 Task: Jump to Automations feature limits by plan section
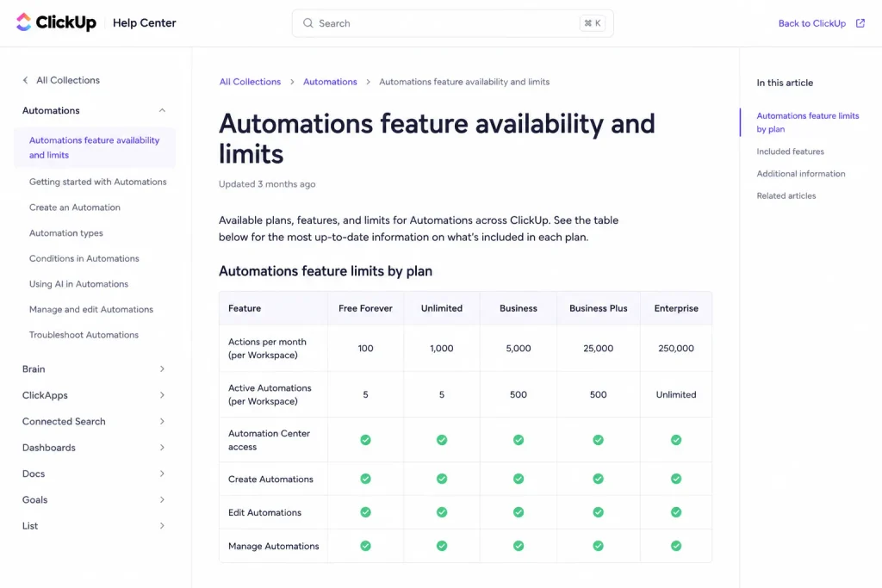pyautogui.click(x=808, y=122)
